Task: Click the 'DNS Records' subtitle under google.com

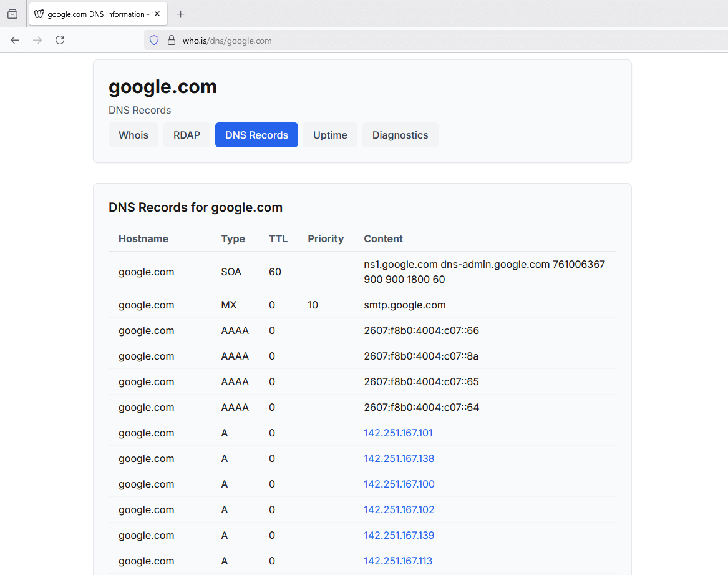Action: coord(140,110)
